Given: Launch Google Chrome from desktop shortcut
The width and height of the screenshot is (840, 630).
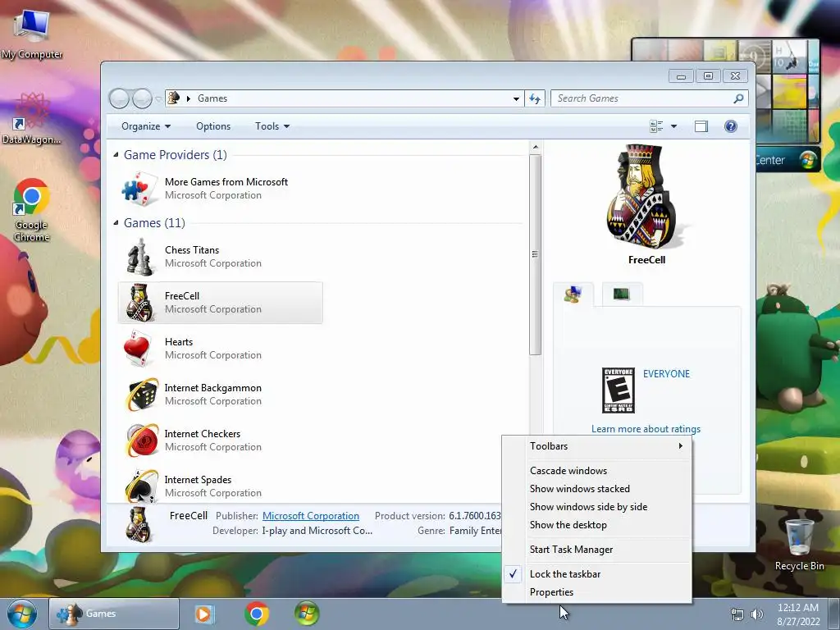Looking at the screenshot, I should click(x=32, y=209).
